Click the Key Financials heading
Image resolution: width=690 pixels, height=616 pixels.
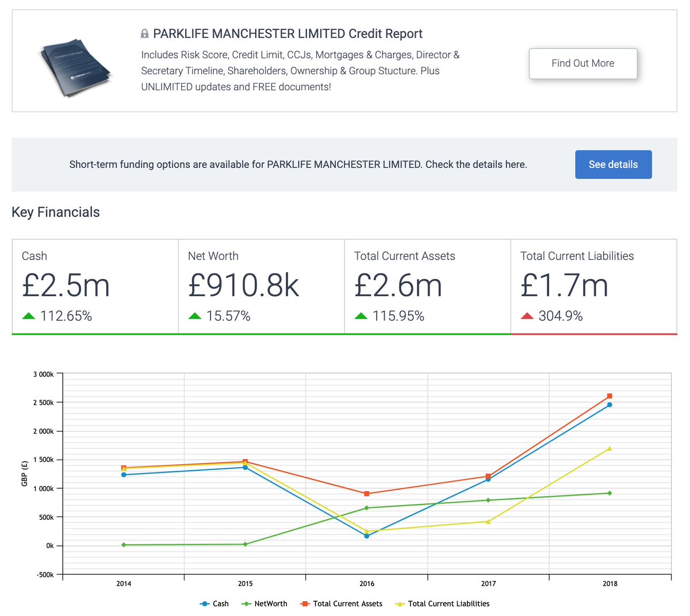tap(56, 212)
